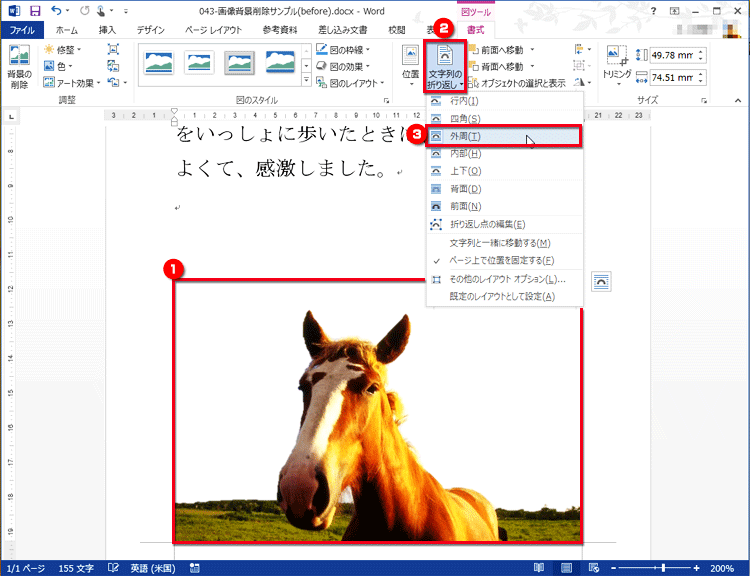Click the 位置 position button
The image size is (750, 576).
click(410, 66)
